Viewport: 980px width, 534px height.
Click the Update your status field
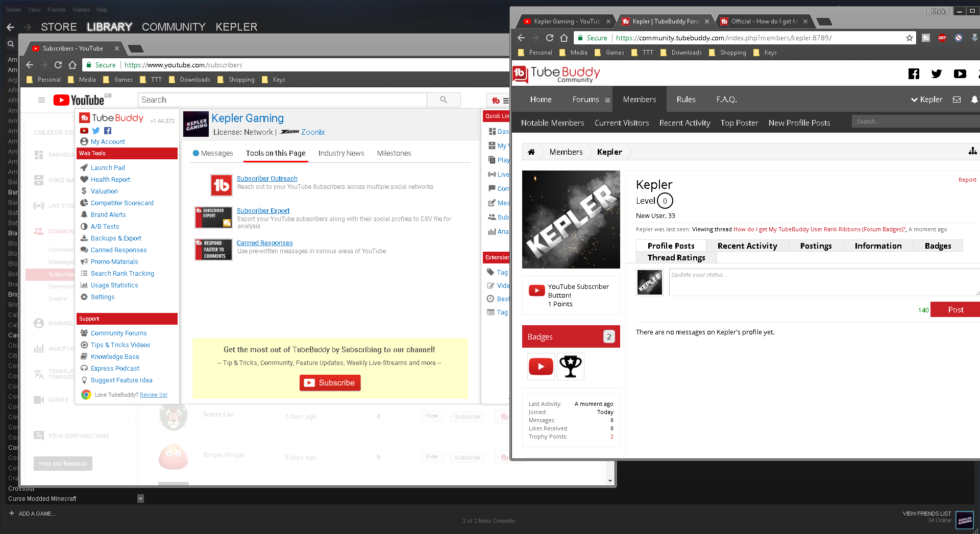pos(822,282)
